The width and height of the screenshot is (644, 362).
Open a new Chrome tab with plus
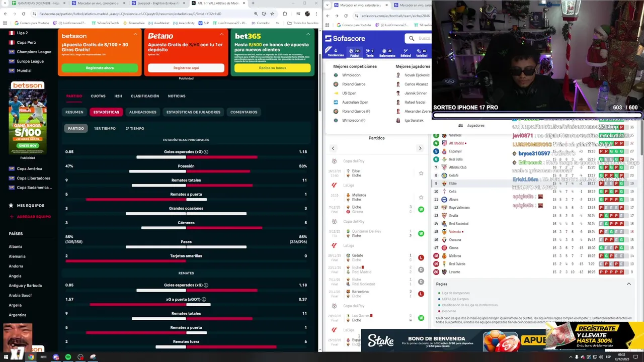253,3
